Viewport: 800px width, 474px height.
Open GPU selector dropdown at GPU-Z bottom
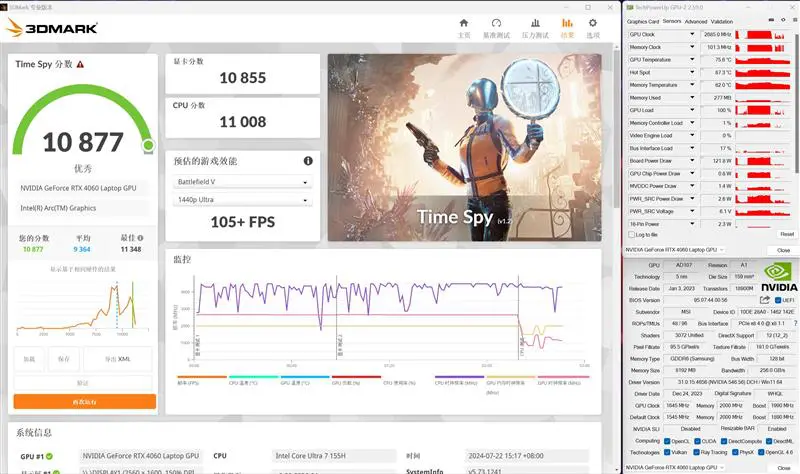[x=675, y=467]
